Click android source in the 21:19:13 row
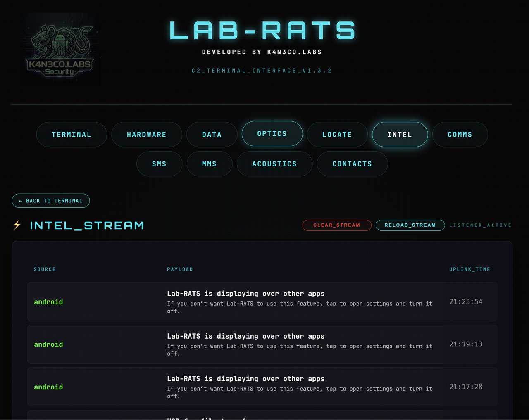 (x=48, y=344)
